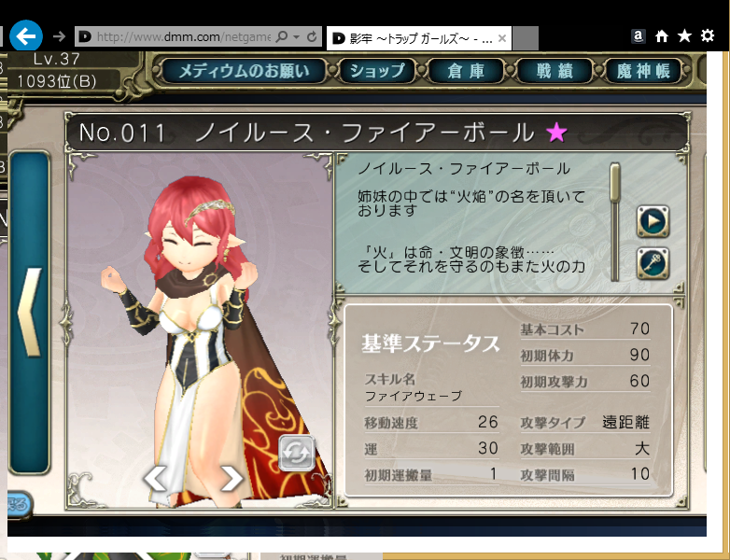Open the 戦績 battle record menu
The height and width of the screenshot is (560, 730).
click(554, 71)
